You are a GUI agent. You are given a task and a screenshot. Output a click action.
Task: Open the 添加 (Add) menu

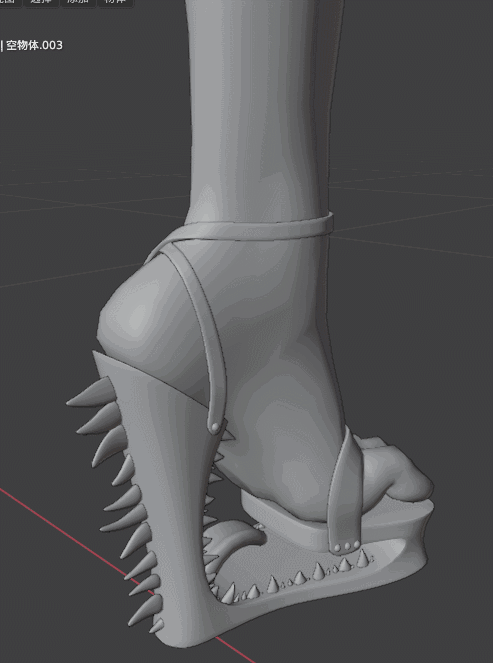(78, 2)
